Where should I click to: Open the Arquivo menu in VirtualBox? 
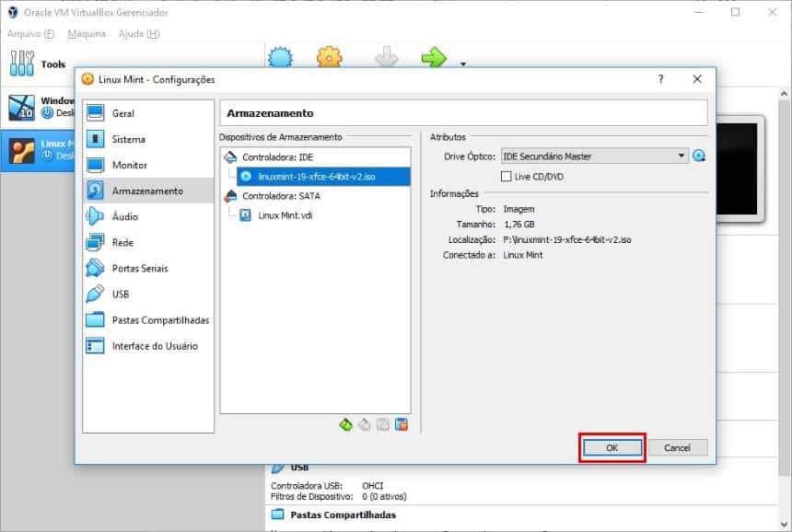[30, 34]
